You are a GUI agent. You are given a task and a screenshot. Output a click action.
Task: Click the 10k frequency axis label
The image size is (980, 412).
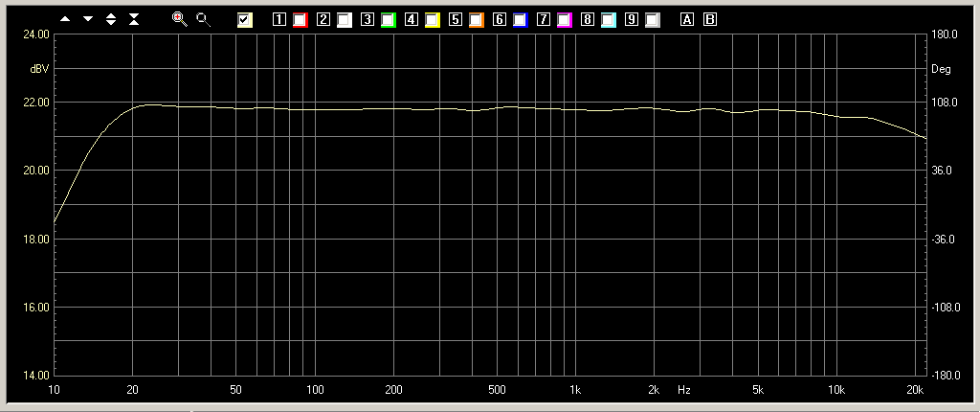point(836,390)
